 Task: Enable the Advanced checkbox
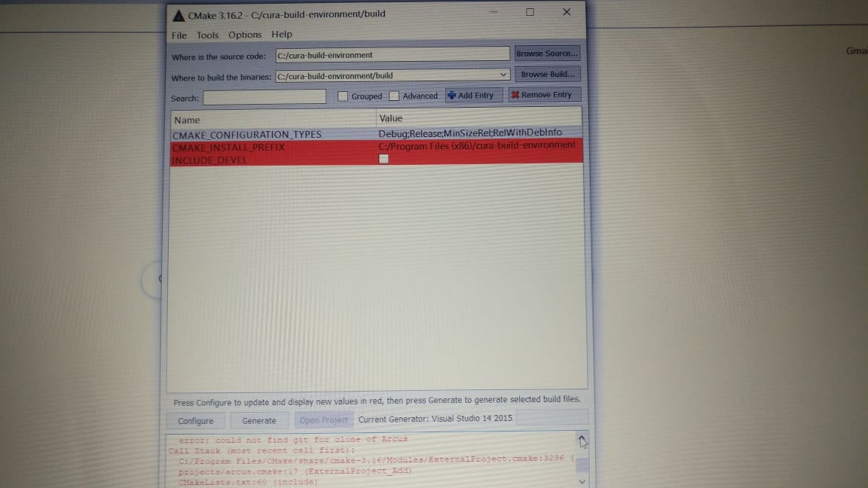394,96
